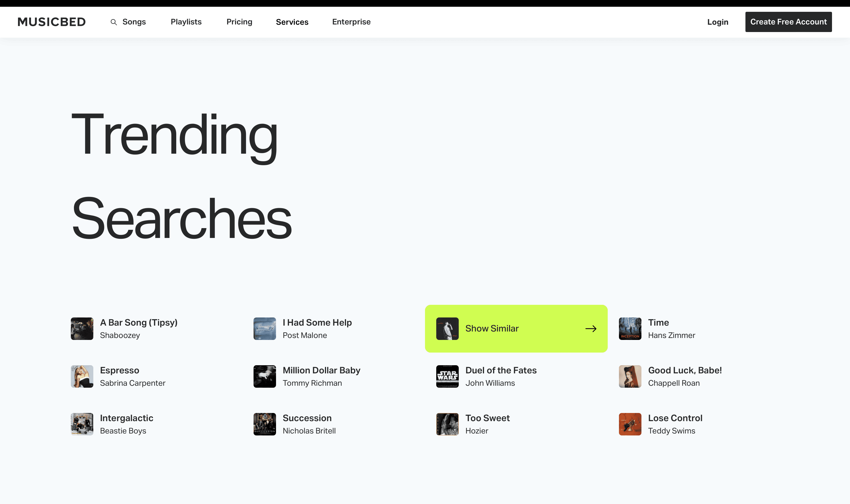
Task: Click the search magnifier icon
Action: coord(114,22)
